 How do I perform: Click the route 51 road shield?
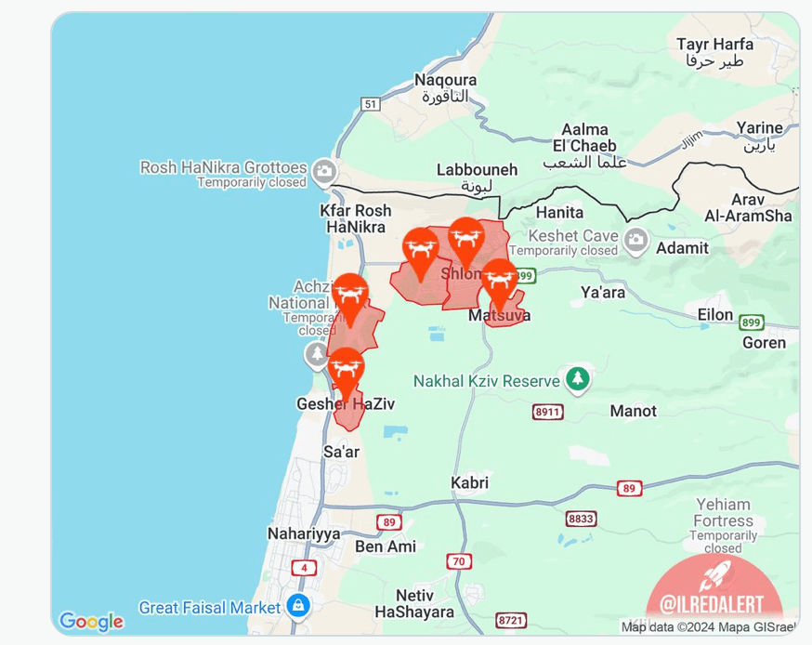[371, 103]
